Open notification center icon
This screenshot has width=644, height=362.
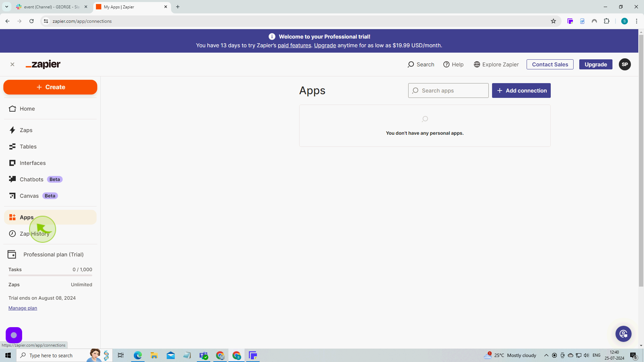pos(633,355)
